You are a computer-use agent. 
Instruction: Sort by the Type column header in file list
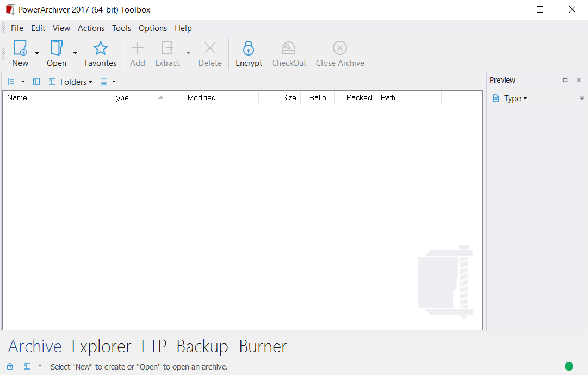pos(138,97)
